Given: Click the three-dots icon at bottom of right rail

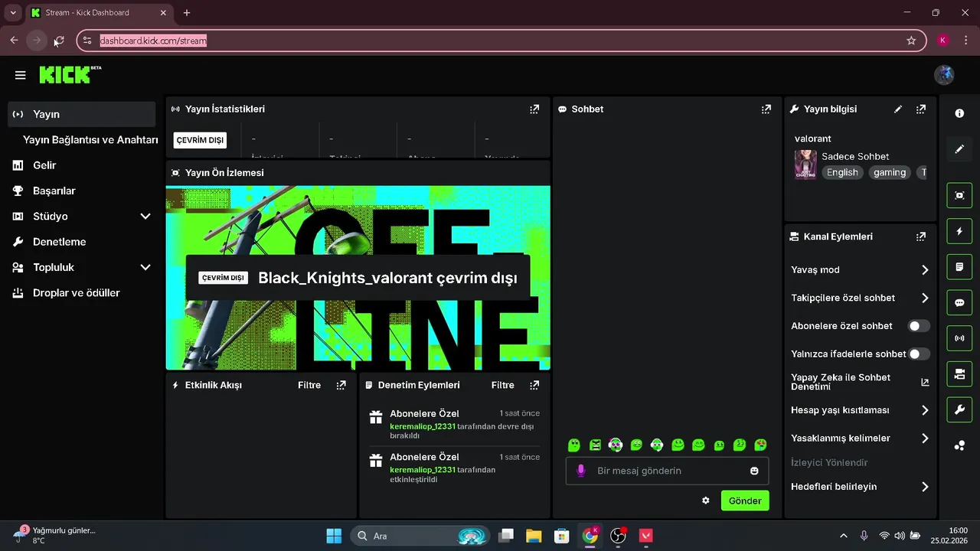Looking at the screenshot, I should coord(959,445).
